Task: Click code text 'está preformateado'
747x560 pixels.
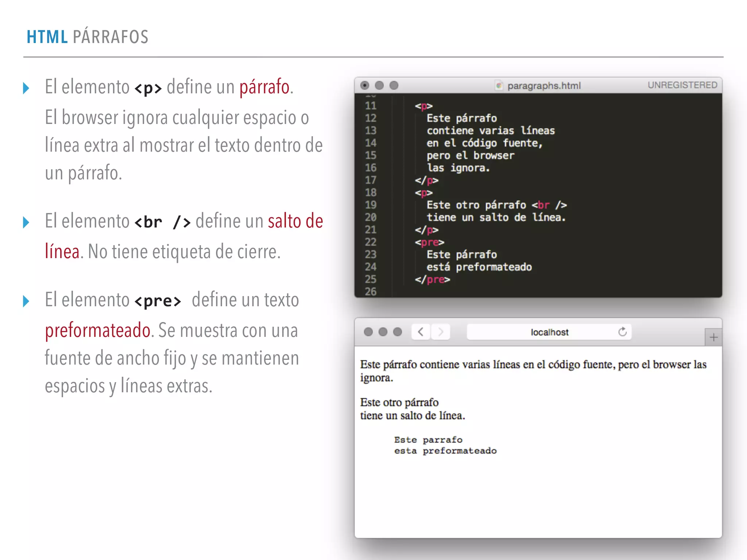Action: click(479, 267)
